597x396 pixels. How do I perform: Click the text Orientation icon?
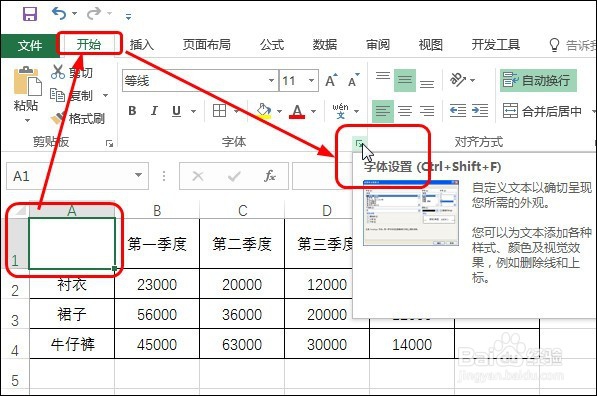pyautogui.click(x=458, y=80)
